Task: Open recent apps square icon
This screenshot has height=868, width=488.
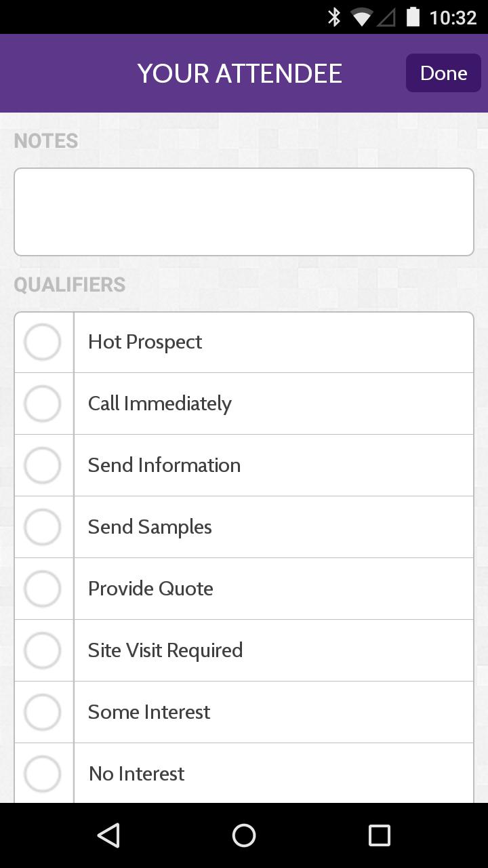Action: 379,835
